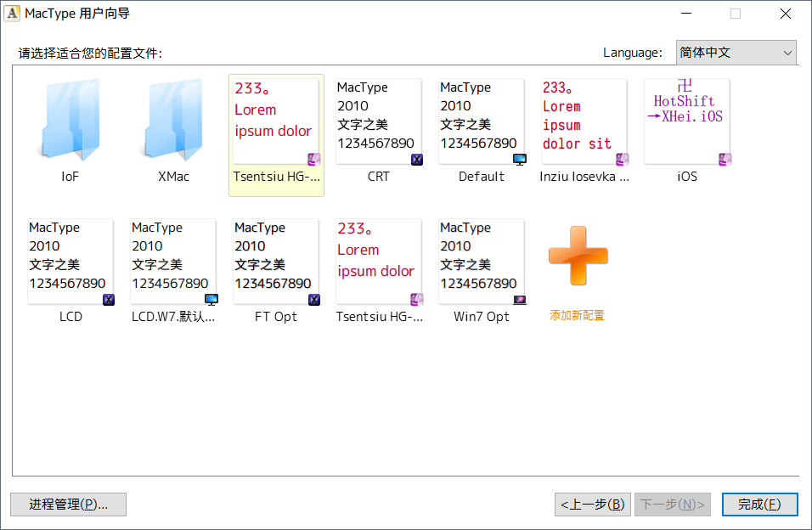Click the monitor badge on Default thumbnail
This screenshot has height=530, width=812.
click(520, 160)
